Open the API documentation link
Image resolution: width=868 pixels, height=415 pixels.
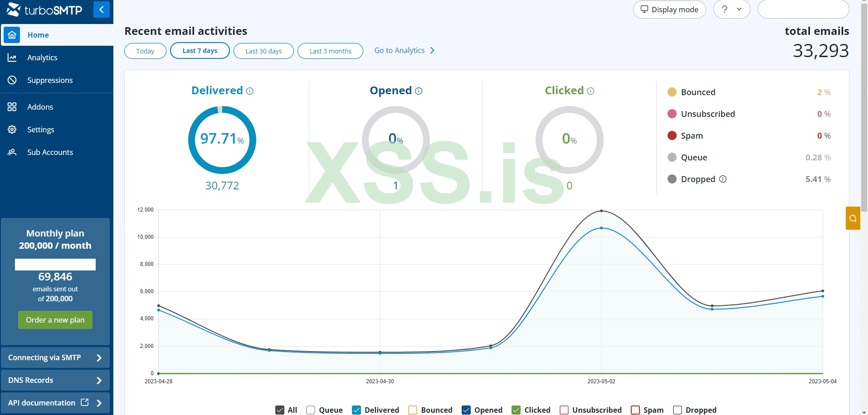click(x=55, y=403)
